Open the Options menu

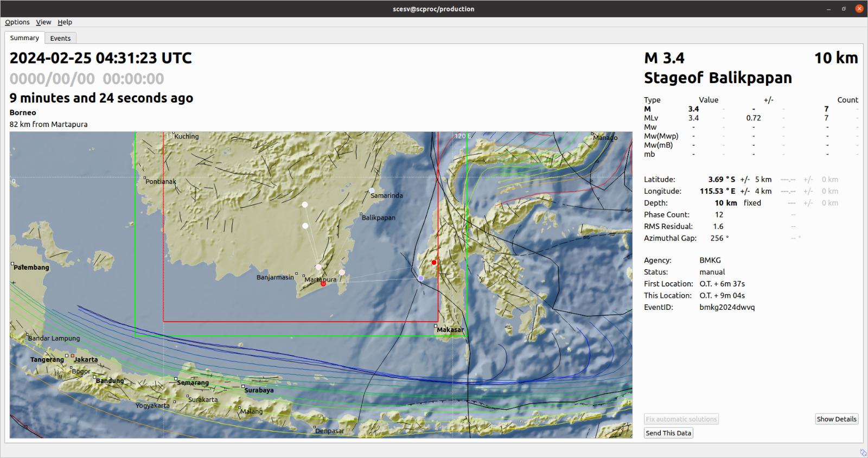[x=17, y=22]
